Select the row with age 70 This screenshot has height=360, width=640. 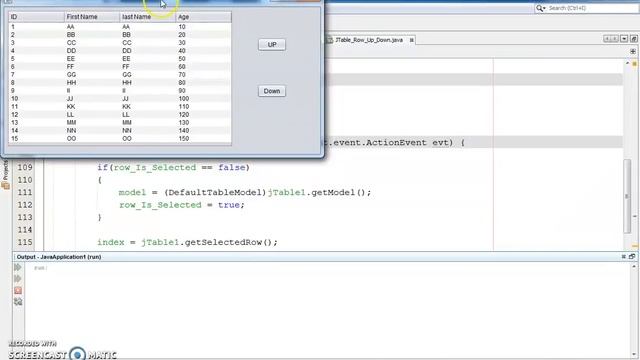(x=120, y=75)
